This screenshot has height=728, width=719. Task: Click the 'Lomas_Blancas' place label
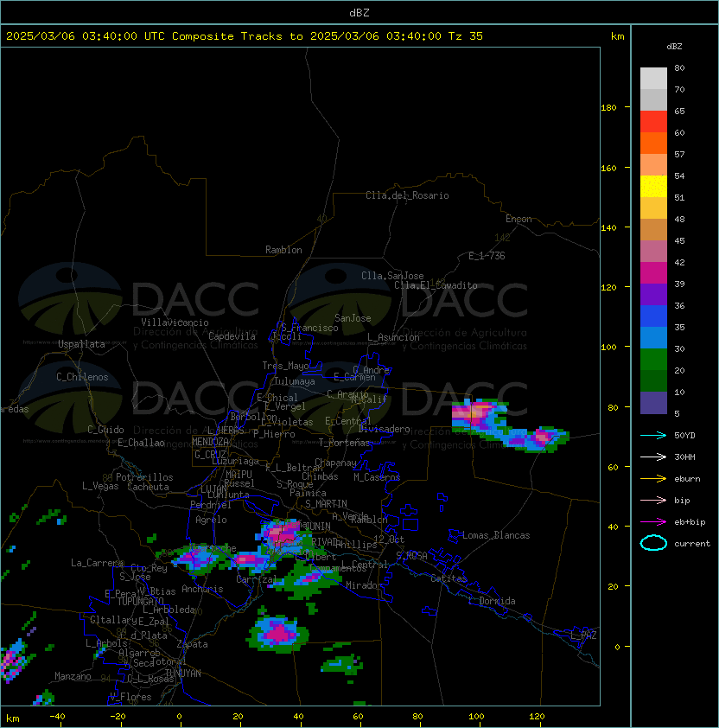pos(496,535)
